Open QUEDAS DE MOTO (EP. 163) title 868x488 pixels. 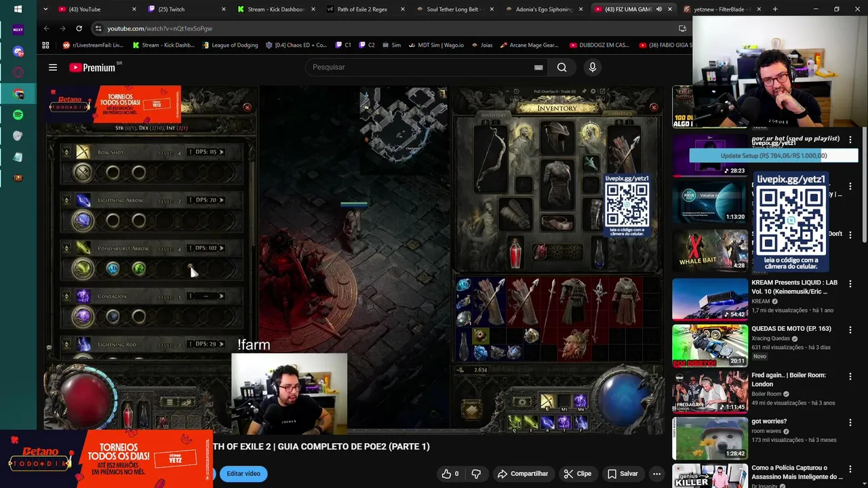(x=791, y=329)
